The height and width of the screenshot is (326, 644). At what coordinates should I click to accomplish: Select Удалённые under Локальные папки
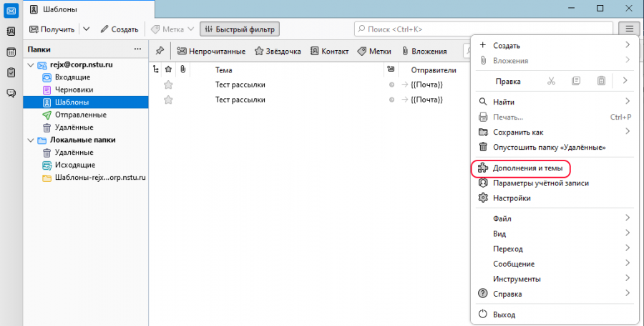tap(85, 152)
